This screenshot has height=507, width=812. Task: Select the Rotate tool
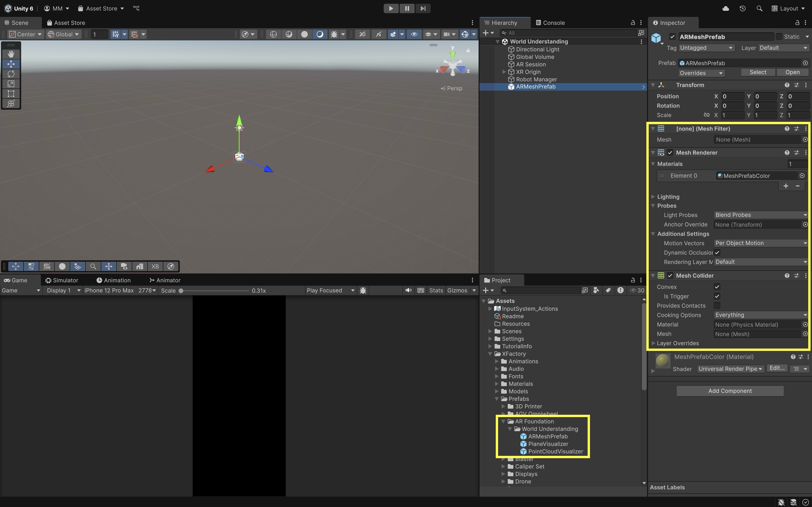[11, 74]
